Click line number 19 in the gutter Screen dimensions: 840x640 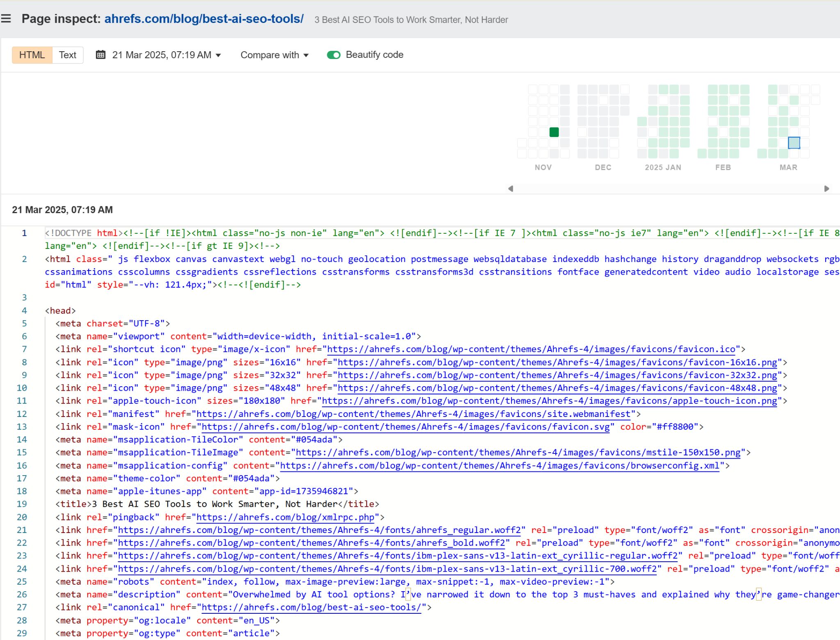click(x=22, y=504)
